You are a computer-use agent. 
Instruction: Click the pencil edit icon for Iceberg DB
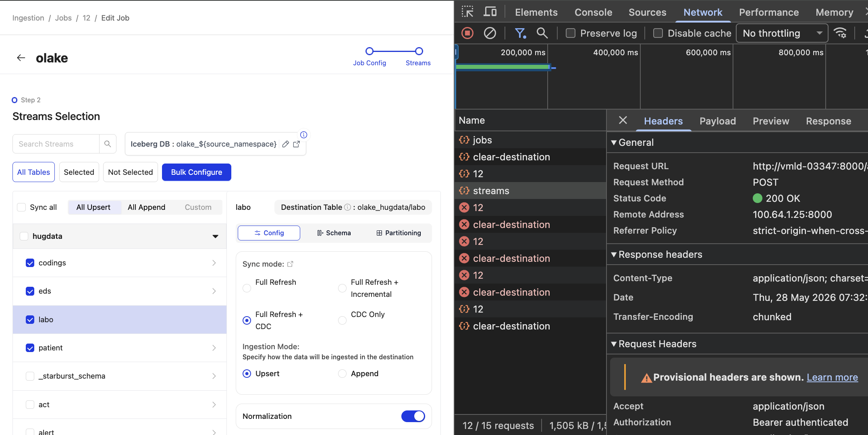tap(285, 144)
